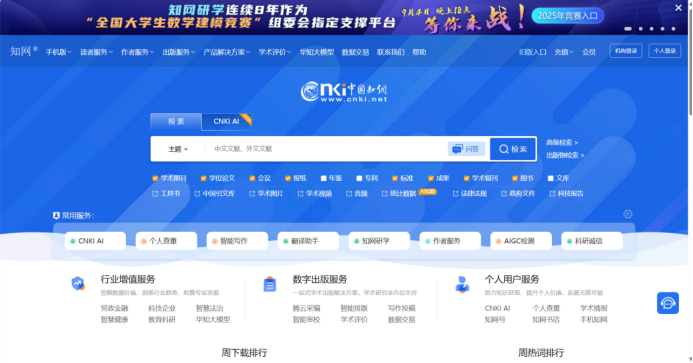This screenshot has height=363, width=693.
Task: Open 华知大模型 in navigation bar
Action: click(316, 52)
